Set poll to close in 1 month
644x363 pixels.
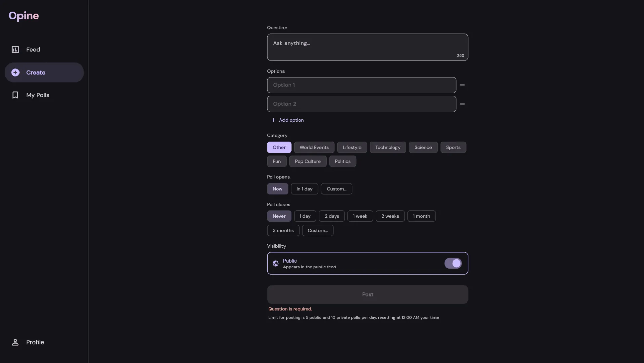tap(421, 216)
